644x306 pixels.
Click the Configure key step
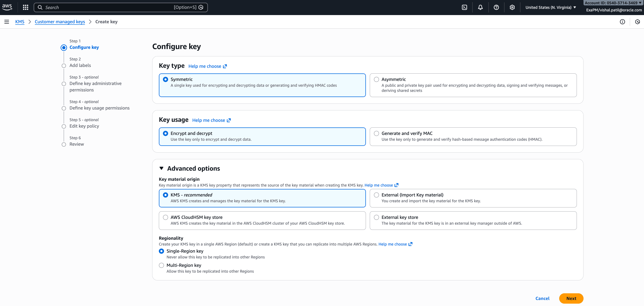tap(84, 47)
